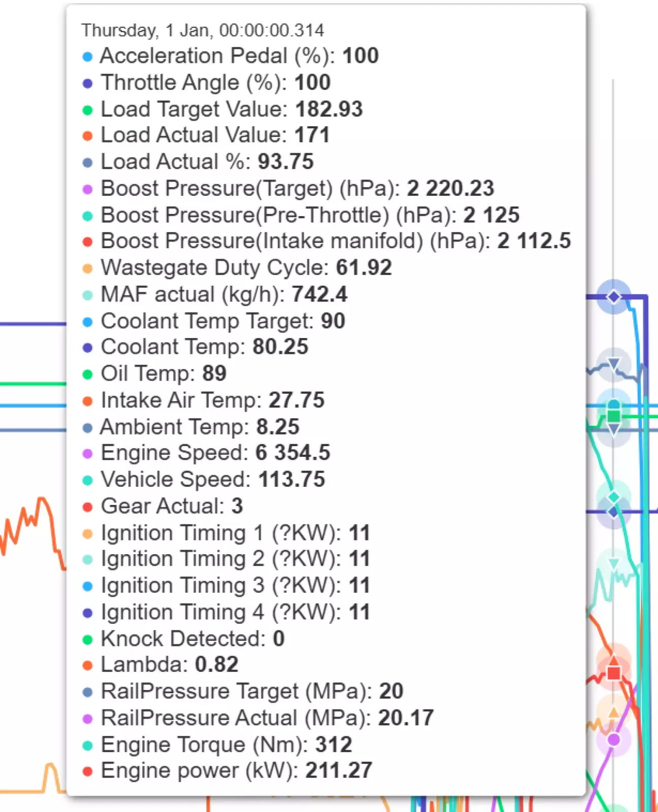Click the green dot next to Knock Detected
The image size is (658, 812).
(87, 639)
